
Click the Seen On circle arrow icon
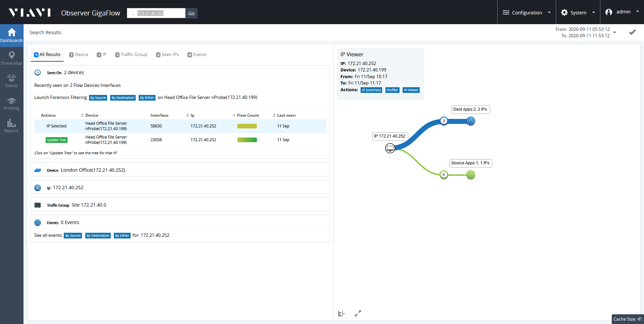tap(38, 72)
